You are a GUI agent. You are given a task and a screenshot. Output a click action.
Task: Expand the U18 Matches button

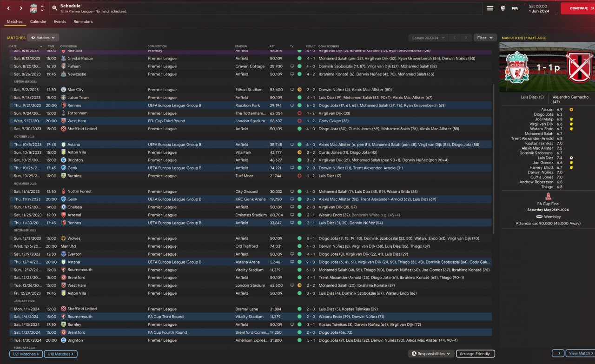(x=61, y=354)
